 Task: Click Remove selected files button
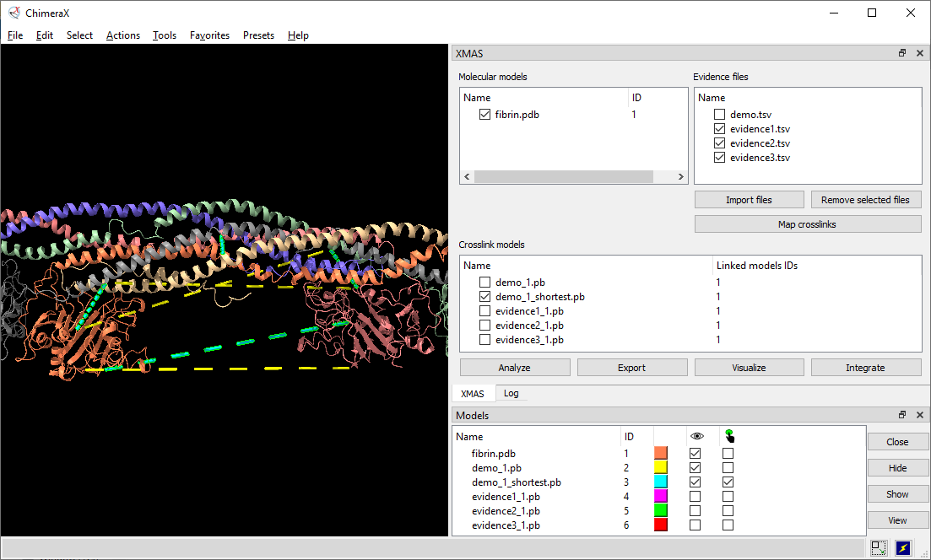tap(865, 200)
